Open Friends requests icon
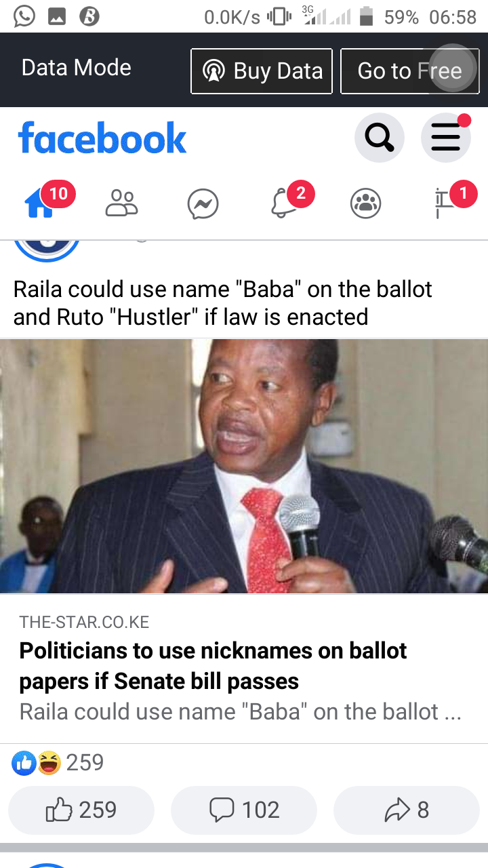488x868 pixels. [x=122, y=203]
